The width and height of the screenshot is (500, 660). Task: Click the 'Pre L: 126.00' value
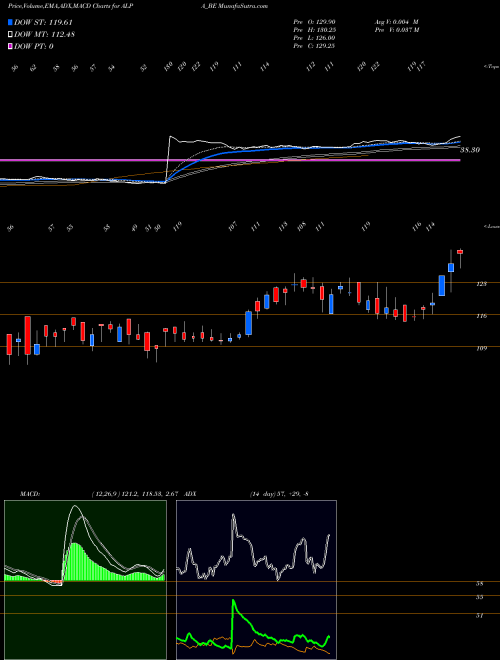pos(314,38)
